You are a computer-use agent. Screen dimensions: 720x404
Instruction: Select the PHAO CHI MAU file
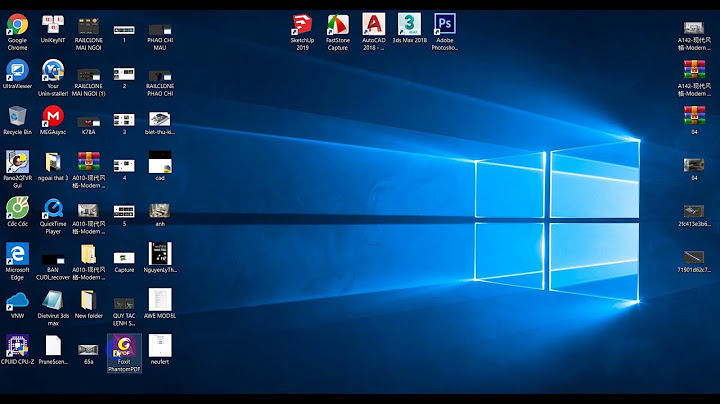160,30
